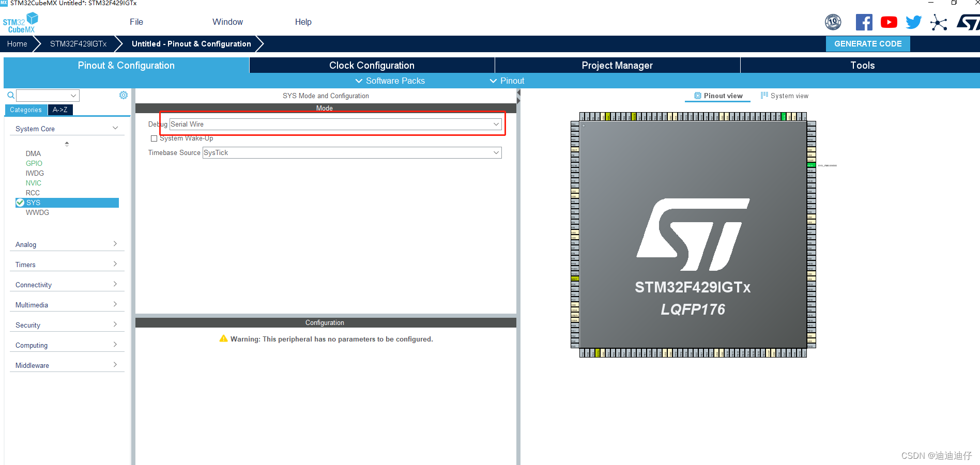This screenshot has width=980, height=465.
Task: Click the Pinout view chip icon
Action: click(x=698, y=96)
